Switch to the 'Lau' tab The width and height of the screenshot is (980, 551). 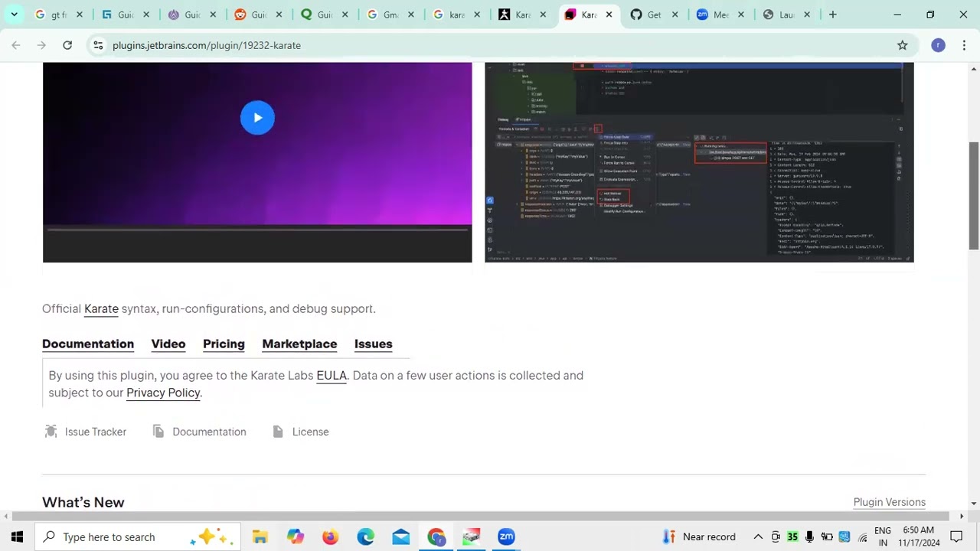pyautogui.click(x=788, y=15)
